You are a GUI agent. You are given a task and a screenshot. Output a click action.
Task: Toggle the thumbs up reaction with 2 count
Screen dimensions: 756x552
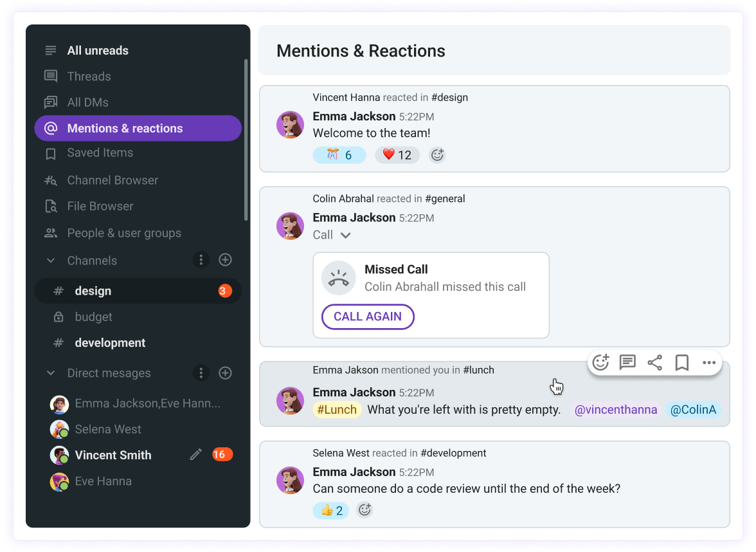pyautogui.click(x=331, y=511)
